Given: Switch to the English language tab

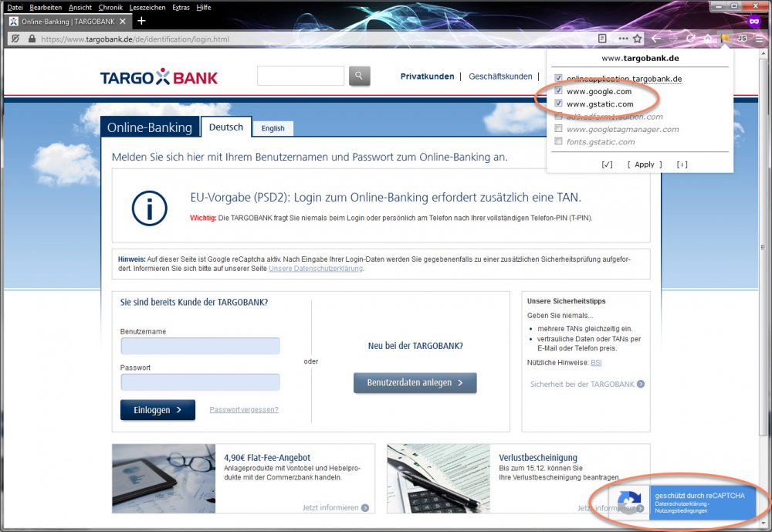Looking at the screenshot, I should (273, 128).
